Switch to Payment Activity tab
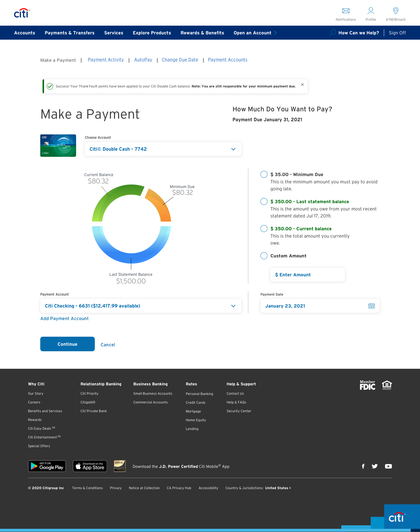Image resolution: width=420 pixels, height=532 pixels. click(106, 60)
